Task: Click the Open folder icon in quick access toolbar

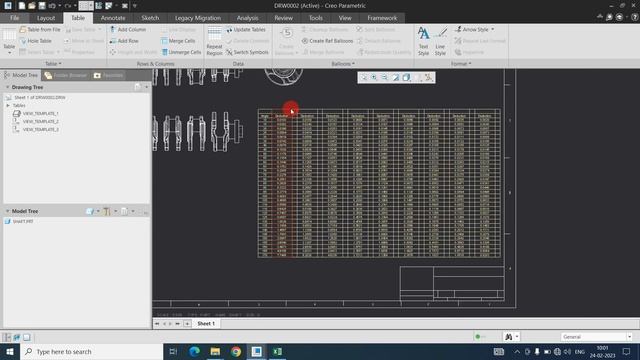Action: point(32,6)
